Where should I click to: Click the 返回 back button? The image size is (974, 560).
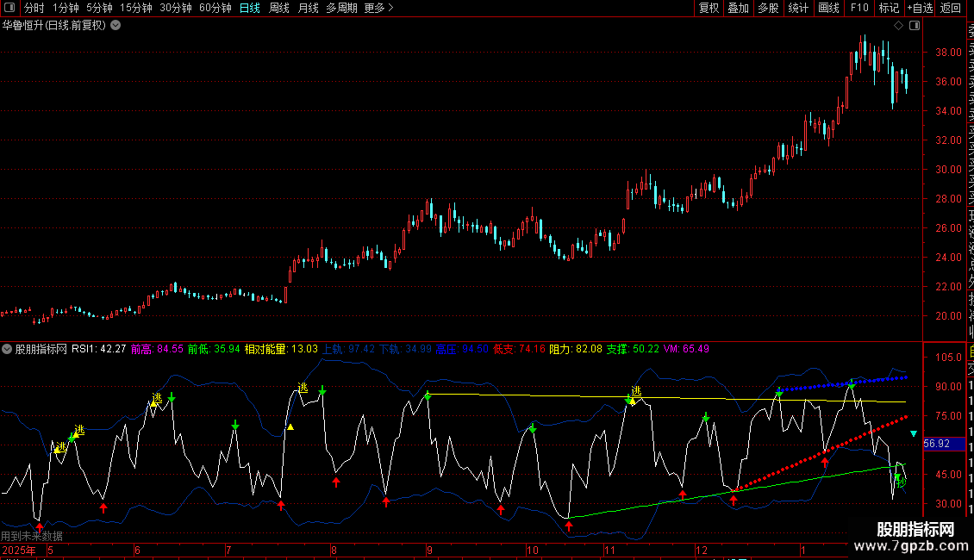pyautogui.click(x=950, y=9)
